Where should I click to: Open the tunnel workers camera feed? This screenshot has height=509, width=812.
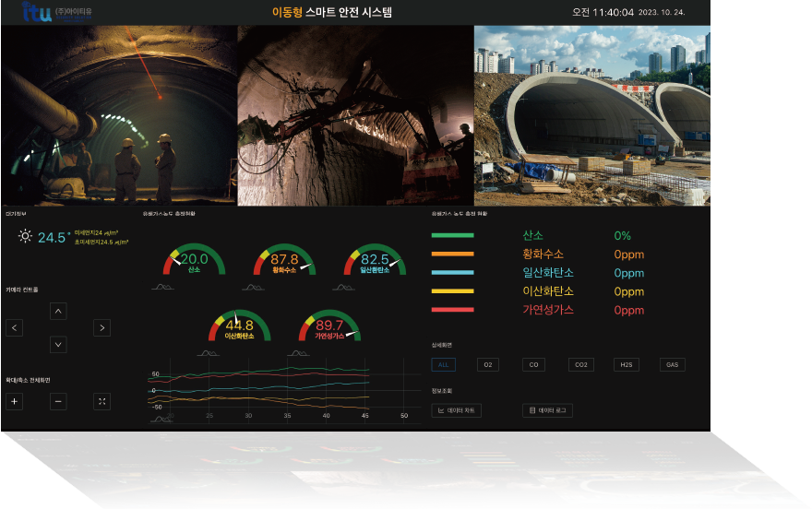[119, 115]
